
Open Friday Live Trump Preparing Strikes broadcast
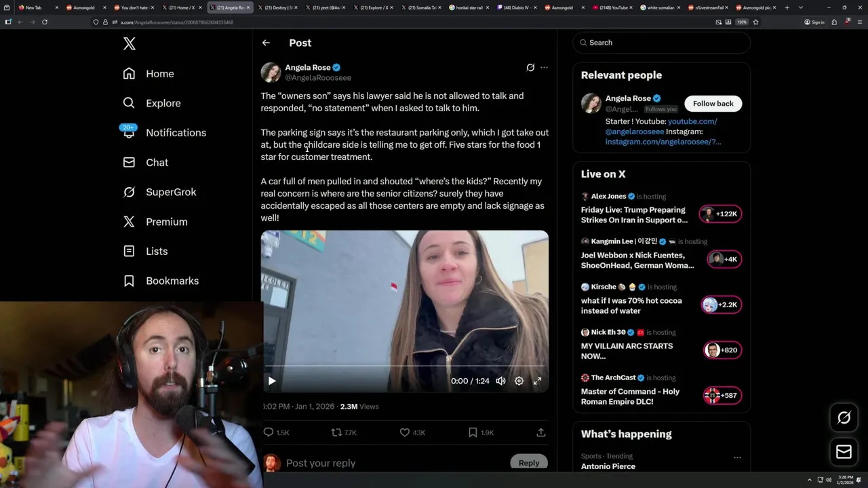(x=634, y=215)
